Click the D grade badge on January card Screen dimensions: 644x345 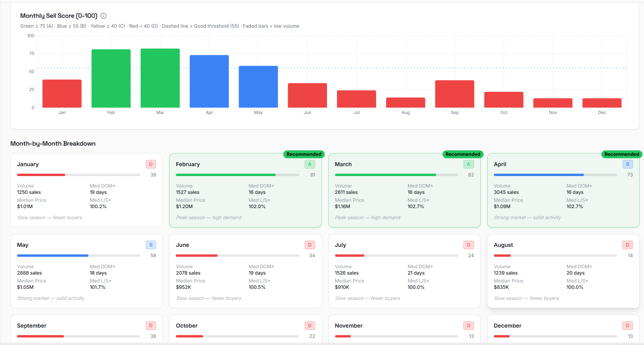[x=151, y=164]
